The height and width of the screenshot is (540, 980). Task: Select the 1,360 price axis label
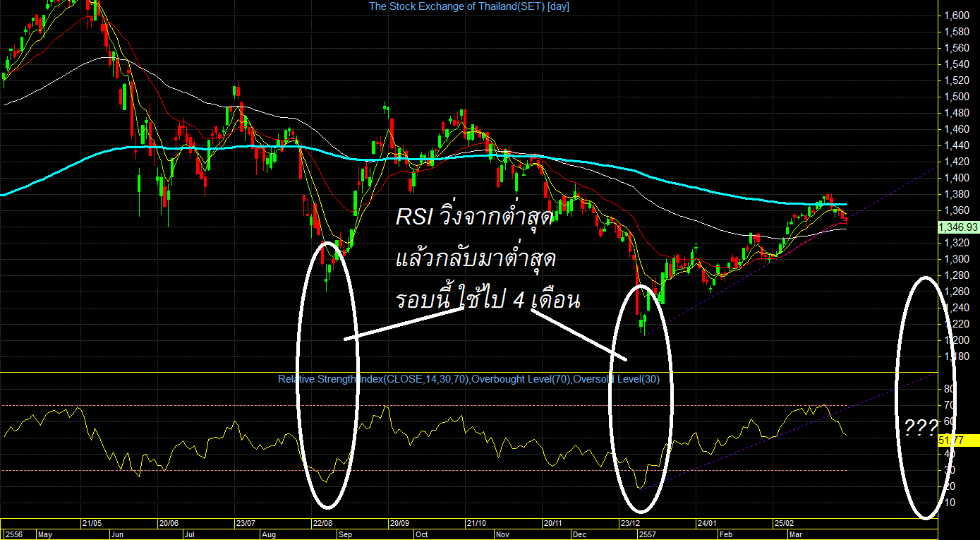[955, 210]
